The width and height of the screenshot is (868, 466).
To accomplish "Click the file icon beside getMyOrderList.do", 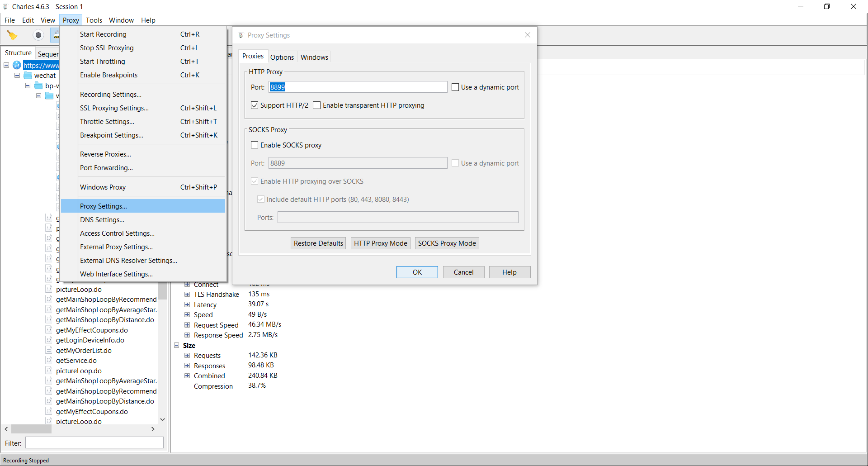I will tap(49, 350).
